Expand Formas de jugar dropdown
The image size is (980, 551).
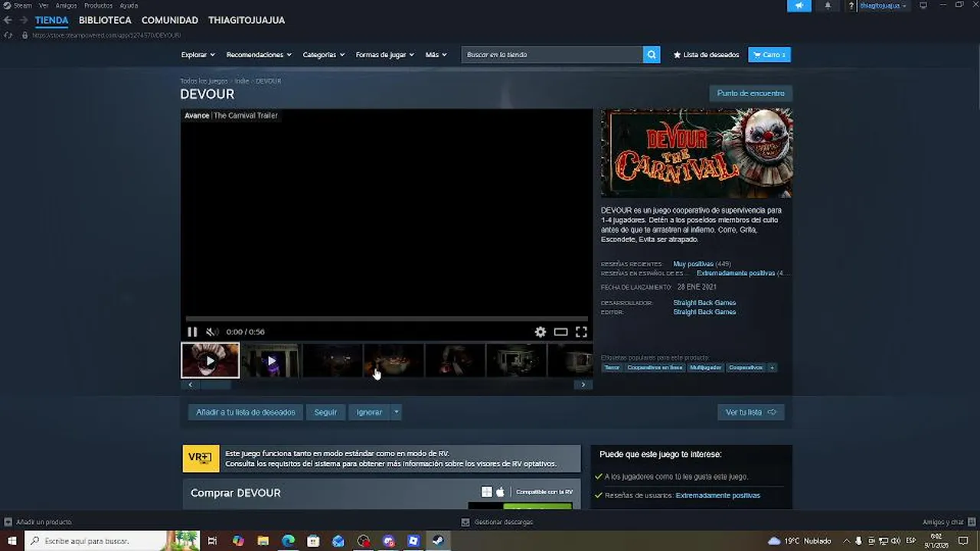385,54
